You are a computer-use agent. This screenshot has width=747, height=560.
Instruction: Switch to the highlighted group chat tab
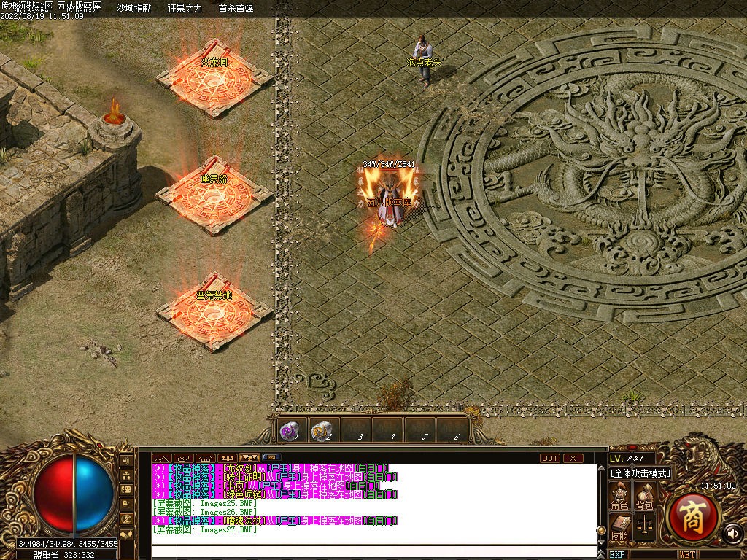point(249,458)
